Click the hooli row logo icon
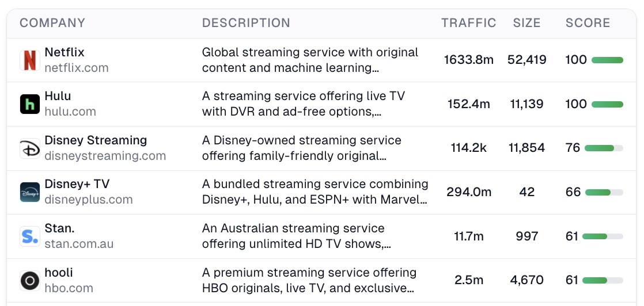644x306 pixels. click(30, 281)
